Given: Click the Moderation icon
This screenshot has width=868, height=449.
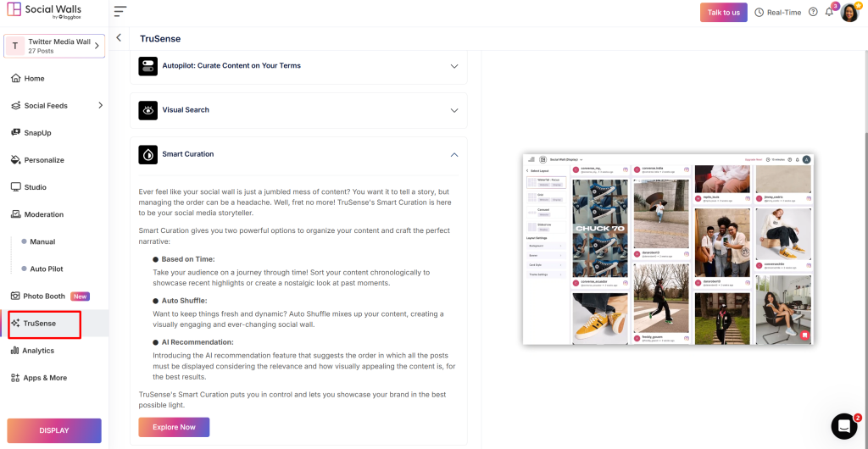Looking at the screenshot, I should [x=15, y=214].
